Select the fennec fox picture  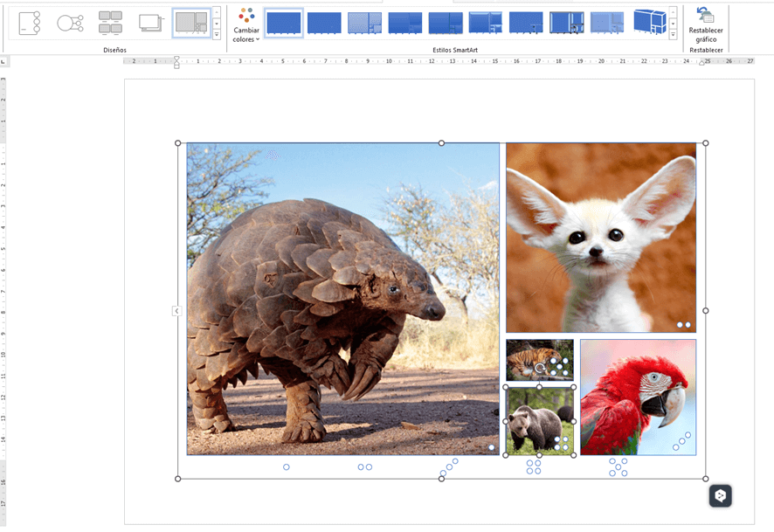(x=600, y=237)
